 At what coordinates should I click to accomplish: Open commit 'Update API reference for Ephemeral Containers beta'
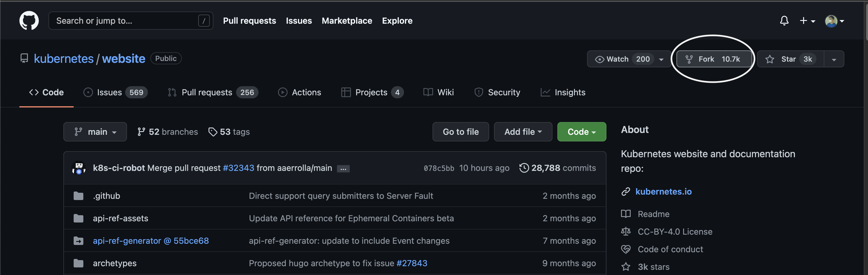(351, 218)
